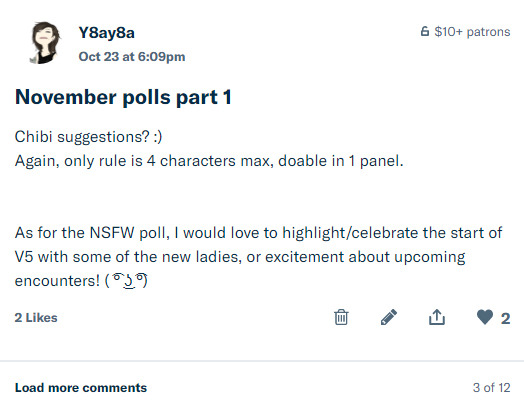Like the post with heart icon
Image resolution: width=524 pixels, height=407 pixels.
coord(485,317)
